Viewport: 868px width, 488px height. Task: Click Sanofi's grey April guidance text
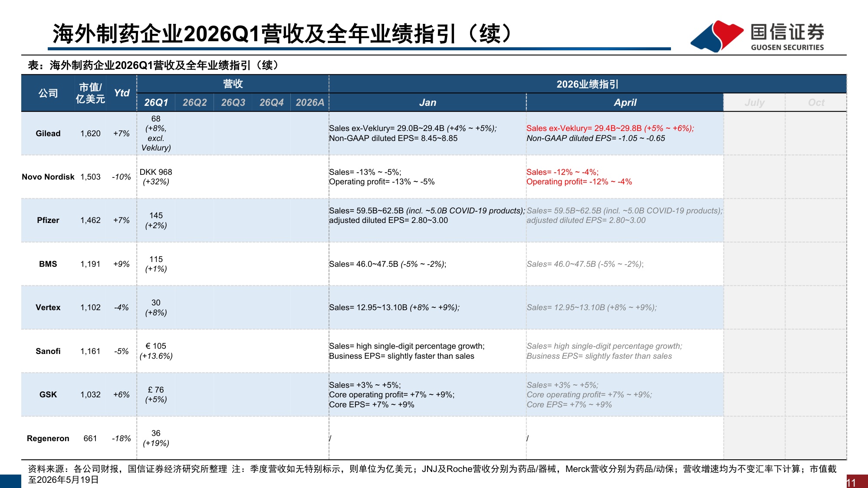[604, 351]
